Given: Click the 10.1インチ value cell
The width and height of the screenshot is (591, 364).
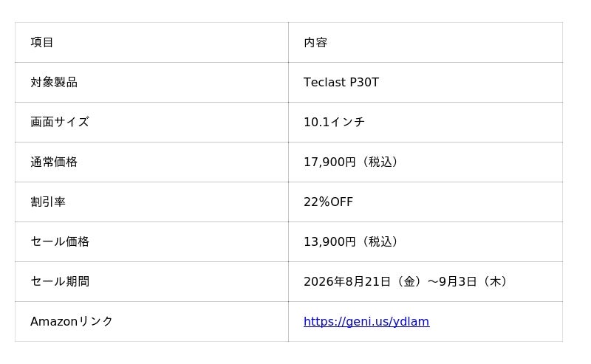Looking at the screenshot, I should (x=426, y=122).
